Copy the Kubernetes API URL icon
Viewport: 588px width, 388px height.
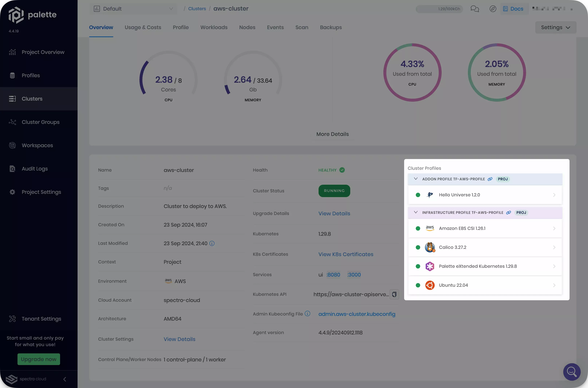(394, 294)
